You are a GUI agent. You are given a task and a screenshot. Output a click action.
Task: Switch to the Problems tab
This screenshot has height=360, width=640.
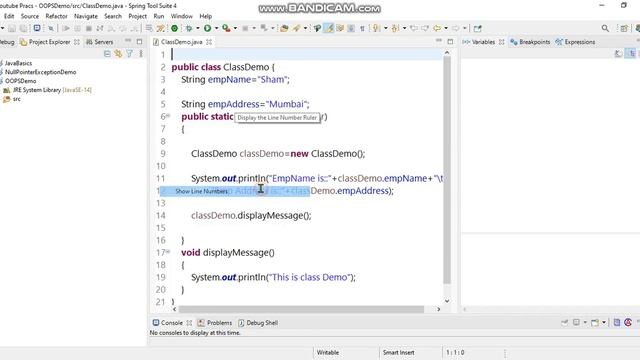tap(215, 323)
